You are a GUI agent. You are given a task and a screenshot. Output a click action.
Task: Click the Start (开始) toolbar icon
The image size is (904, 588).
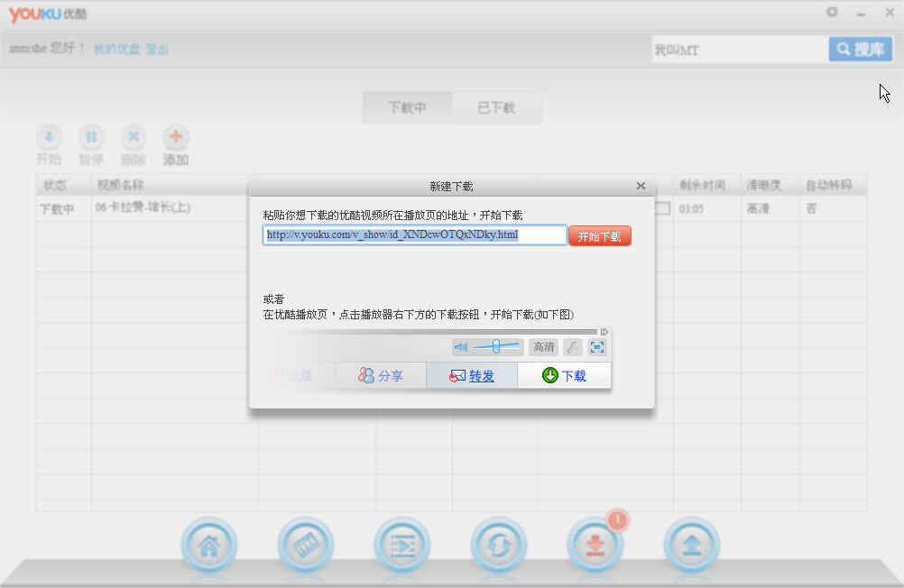pos(49,137)
